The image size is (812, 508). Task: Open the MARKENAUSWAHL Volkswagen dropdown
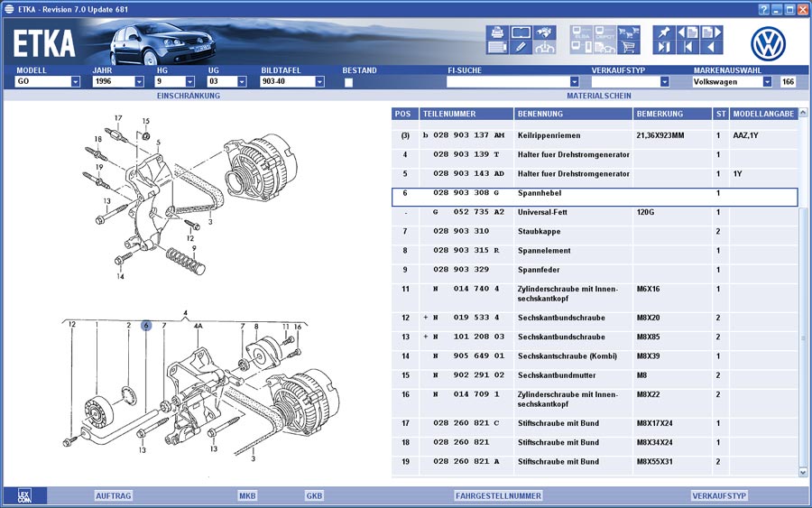click(x=767, y=81)
